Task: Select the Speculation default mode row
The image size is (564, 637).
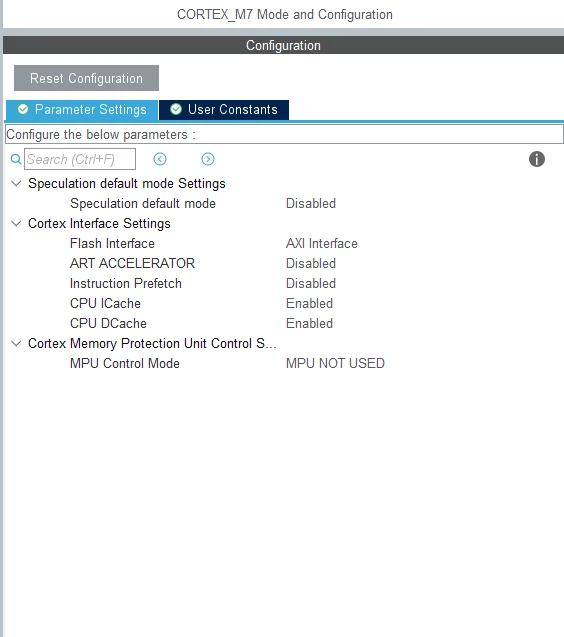Action: pos(284,204)
